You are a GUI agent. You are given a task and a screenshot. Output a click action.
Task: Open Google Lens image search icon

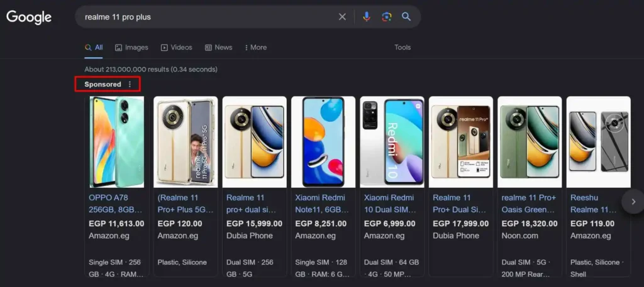tap(387, 17)
